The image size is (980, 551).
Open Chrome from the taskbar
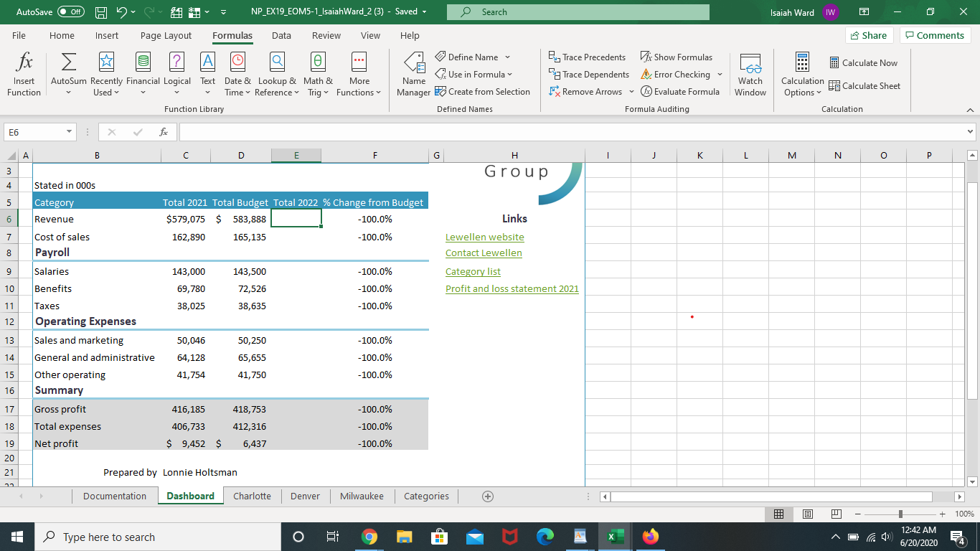pos(369,537)
